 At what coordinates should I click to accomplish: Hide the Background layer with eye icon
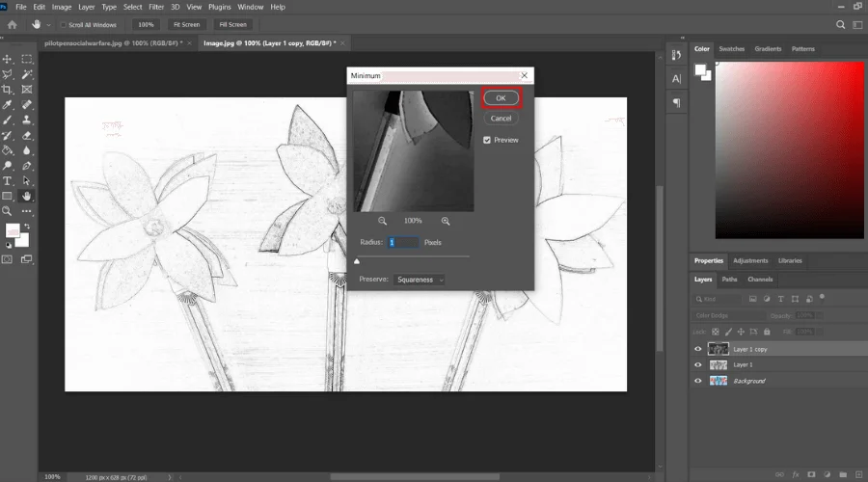pyautogui.click(x=698, y=381)
